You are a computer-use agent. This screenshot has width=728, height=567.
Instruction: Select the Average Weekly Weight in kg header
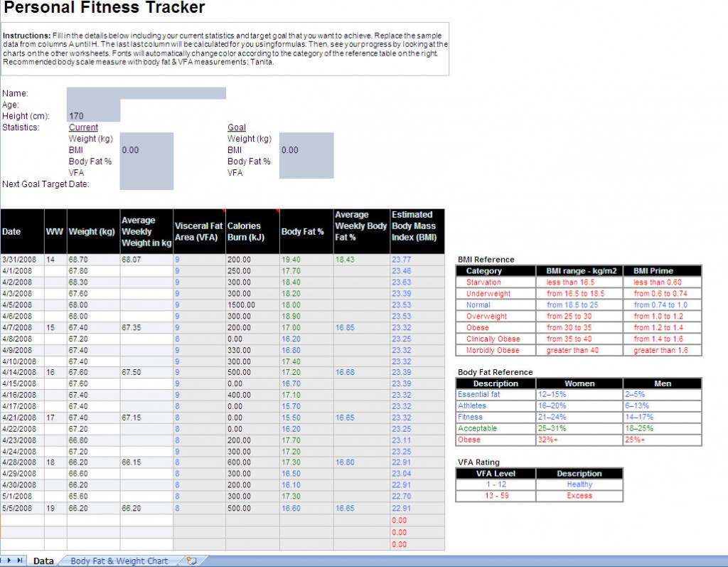pos(146,231)
